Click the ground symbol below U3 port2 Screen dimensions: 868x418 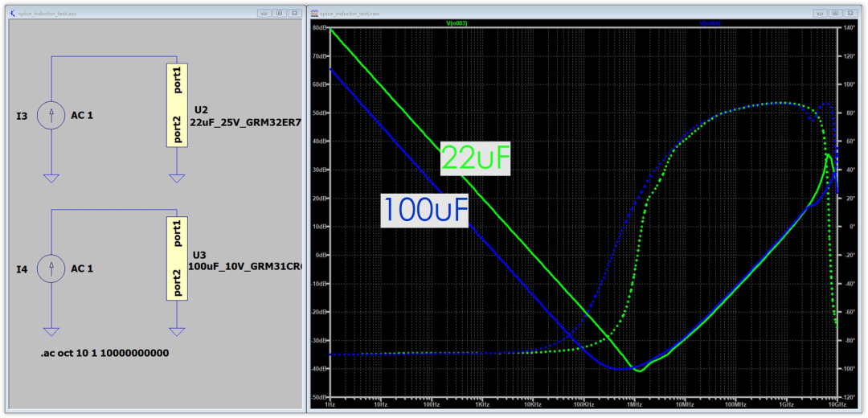[x=177, y=332]
